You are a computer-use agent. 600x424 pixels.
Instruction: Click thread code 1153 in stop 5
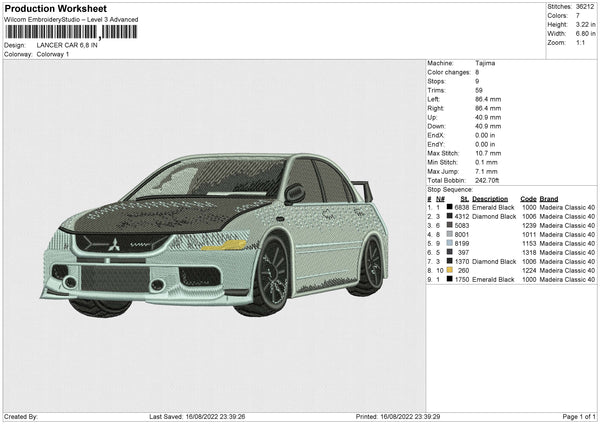pyautogui.click(x=529, y=244)
